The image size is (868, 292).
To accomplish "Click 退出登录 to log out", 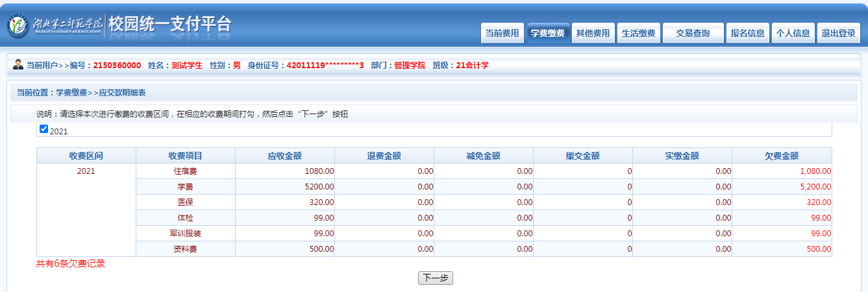I will click(x=838, y=33).
